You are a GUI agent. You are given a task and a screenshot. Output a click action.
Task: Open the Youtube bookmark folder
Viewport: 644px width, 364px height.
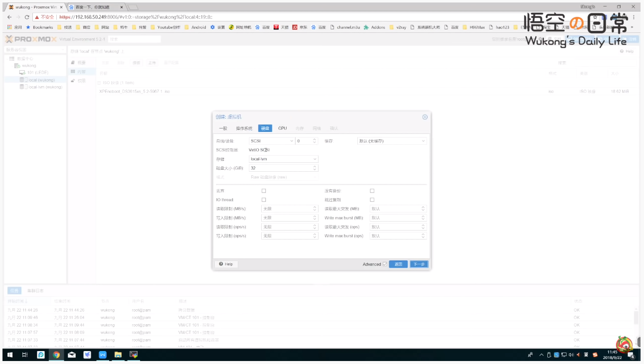(x=165, y=27)
